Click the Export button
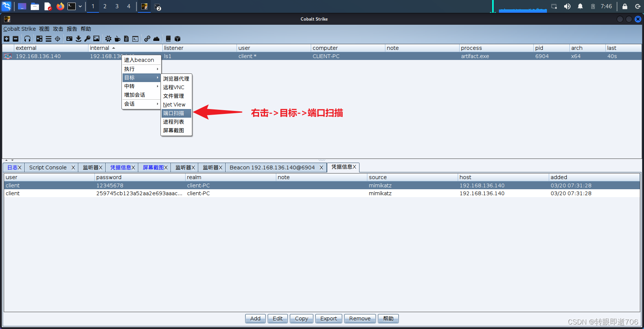Screen dimensions: 644x329 (x=329, y=319)
